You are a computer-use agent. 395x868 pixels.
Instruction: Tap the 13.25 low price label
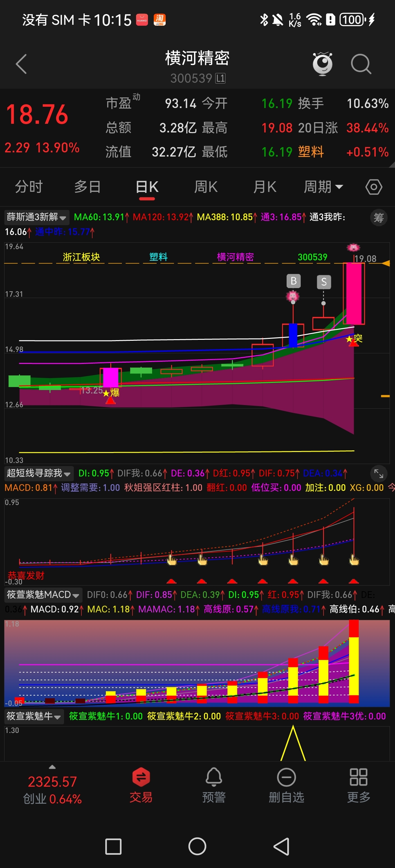click(x=92, y=390)
